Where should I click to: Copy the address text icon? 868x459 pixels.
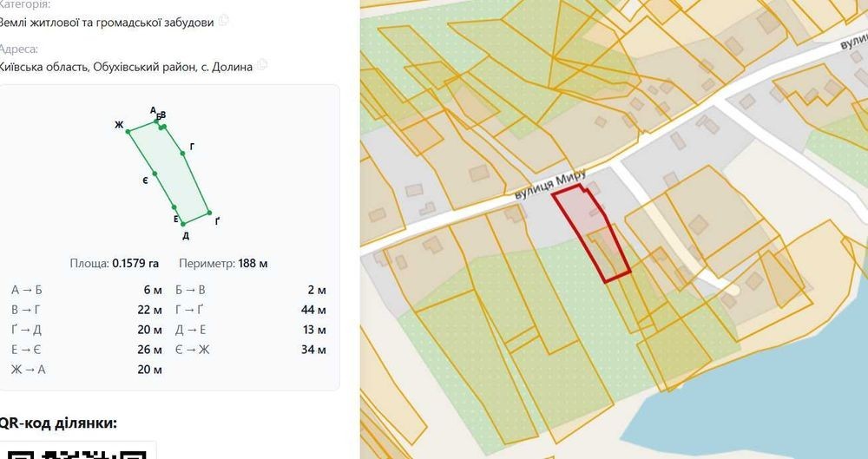click(x=262, y=65)
